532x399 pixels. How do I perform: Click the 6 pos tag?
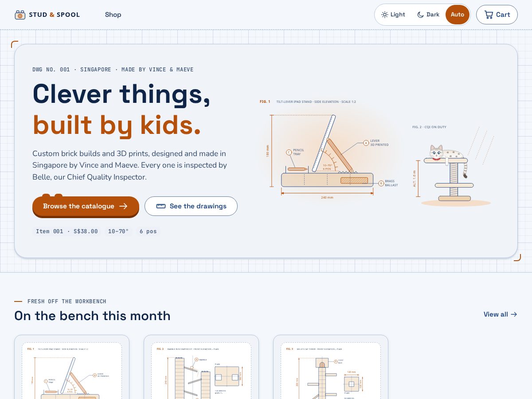coord(148,231)
